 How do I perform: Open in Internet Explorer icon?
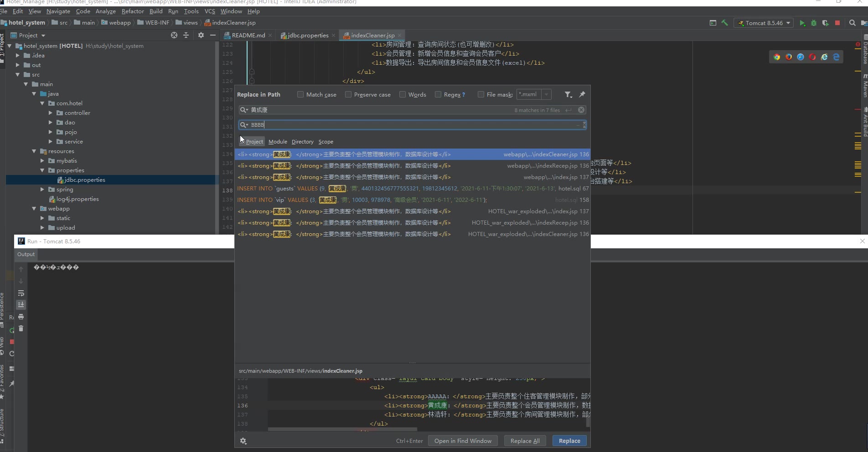point(824,57)
